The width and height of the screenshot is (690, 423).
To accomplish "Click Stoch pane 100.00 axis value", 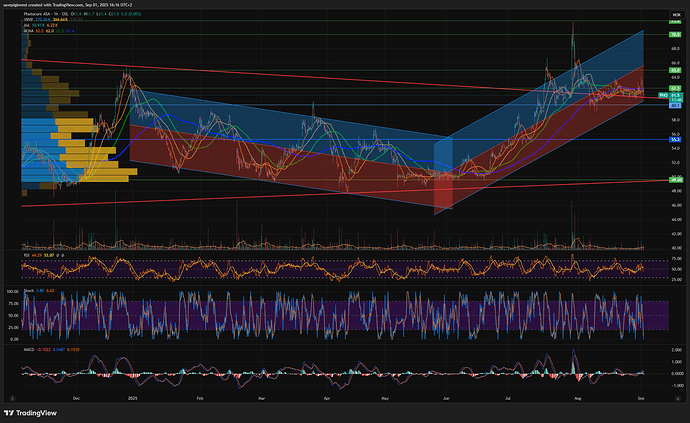I will coord(13,291).
